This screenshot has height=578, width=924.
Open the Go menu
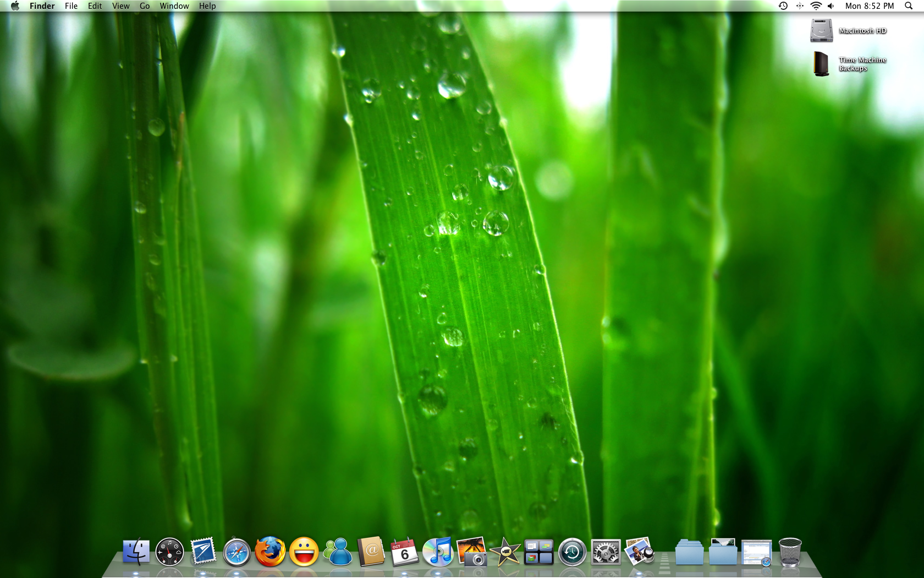click(145, 6)
